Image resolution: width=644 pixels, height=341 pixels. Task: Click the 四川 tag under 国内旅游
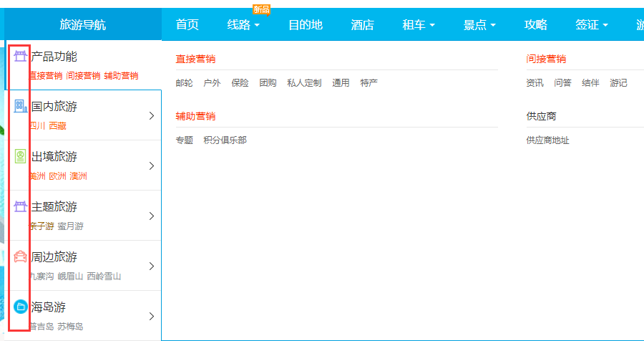coord(36,126)
